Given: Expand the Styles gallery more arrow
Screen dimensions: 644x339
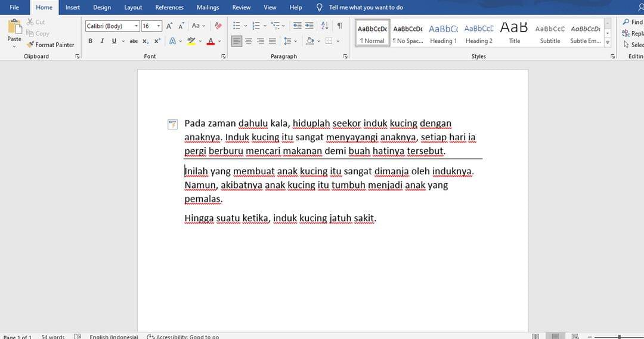Looking at the screenshot, I should [x=608, y=43].
